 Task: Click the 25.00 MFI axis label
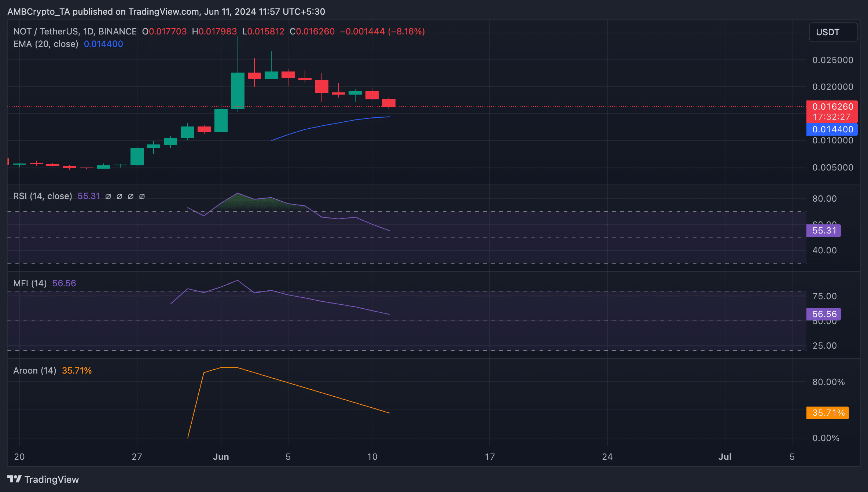[825, 346]
